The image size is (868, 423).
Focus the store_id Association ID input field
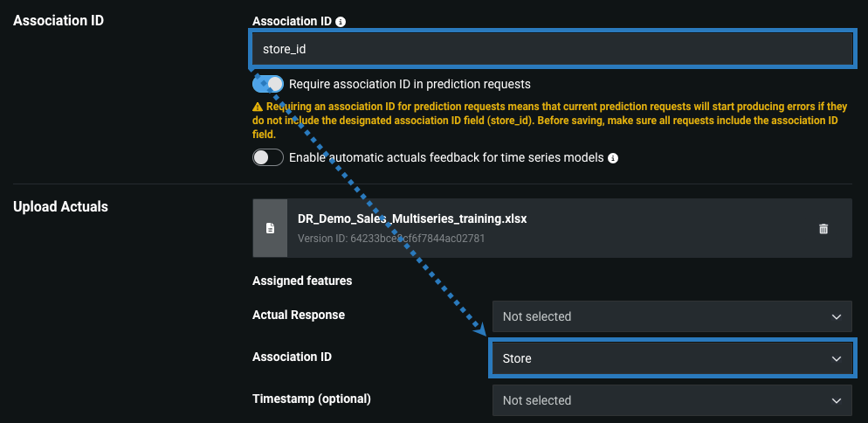[x=552, y=49]
